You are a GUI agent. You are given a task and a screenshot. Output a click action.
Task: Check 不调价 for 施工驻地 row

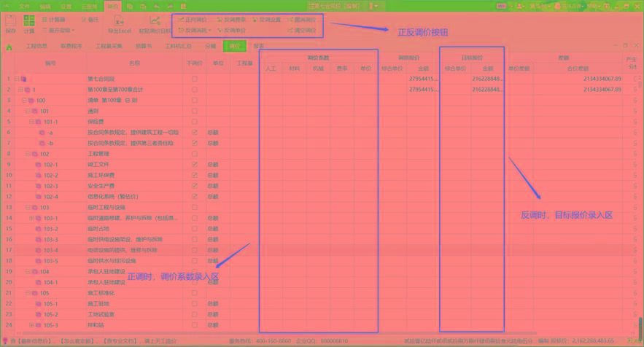point(195,303)
